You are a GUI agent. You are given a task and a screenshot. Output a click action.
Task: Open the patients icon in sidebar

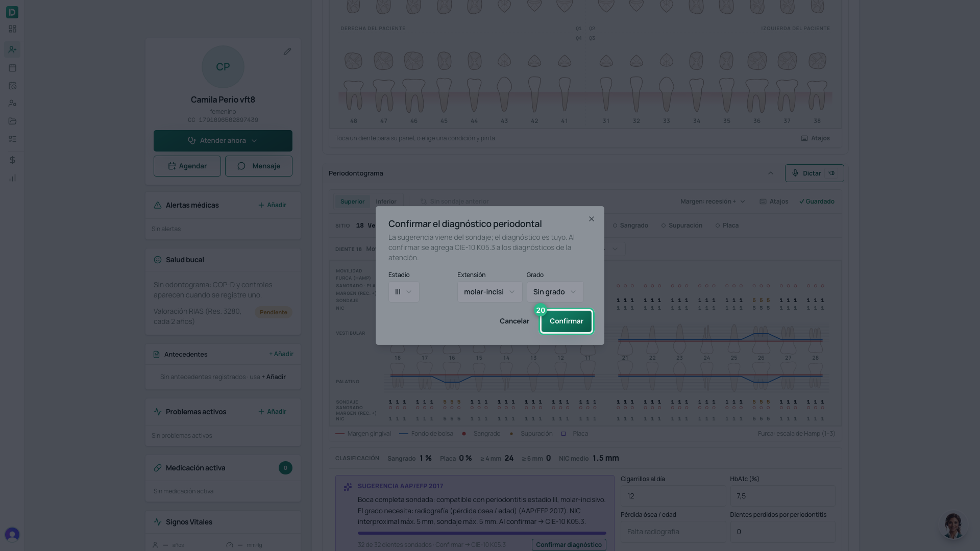pos(12,49)
